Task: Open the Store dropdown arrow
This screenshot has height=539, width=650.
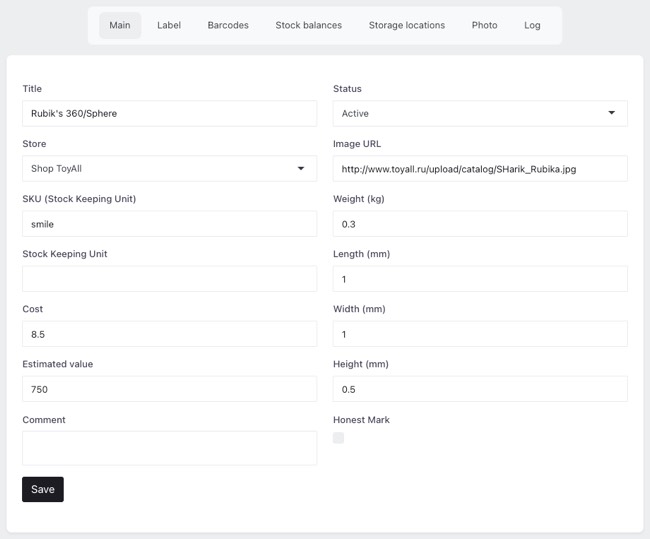Action: click(301, 169)
